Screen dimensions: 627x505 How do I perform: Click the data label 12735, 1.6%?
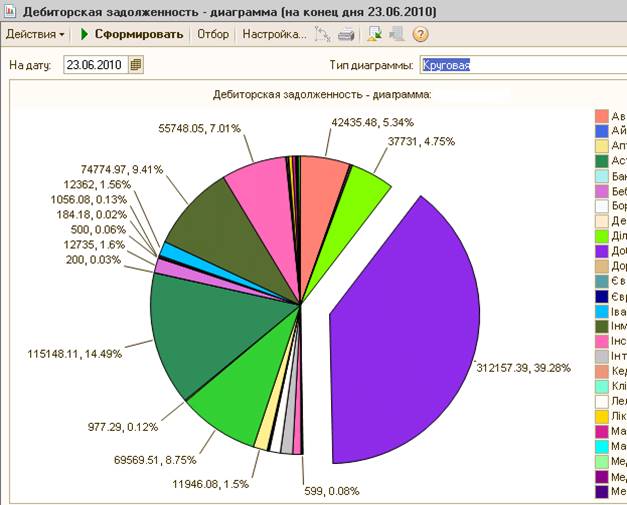click(94, 245)
